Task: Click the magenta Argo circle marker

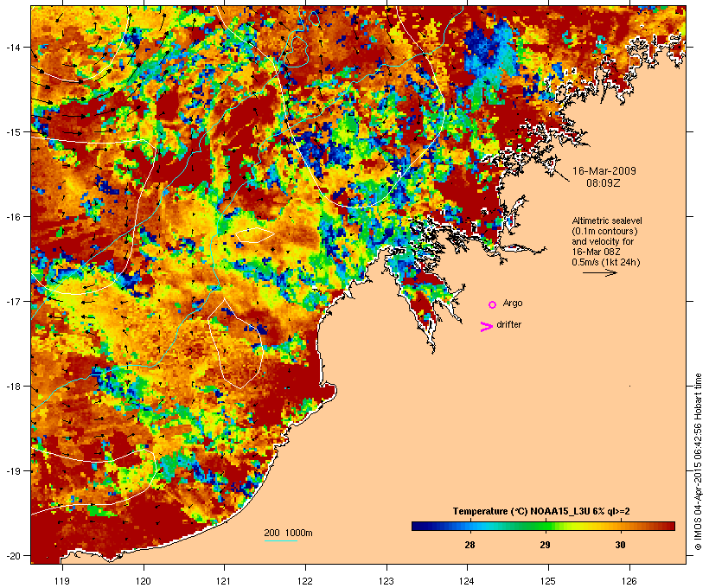Action: (x=492, y=304)
